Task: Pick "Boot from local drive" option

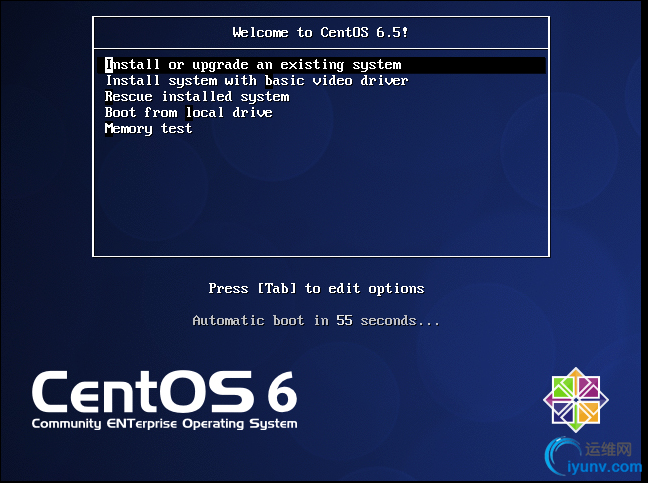Action: [x=188, y=112]
